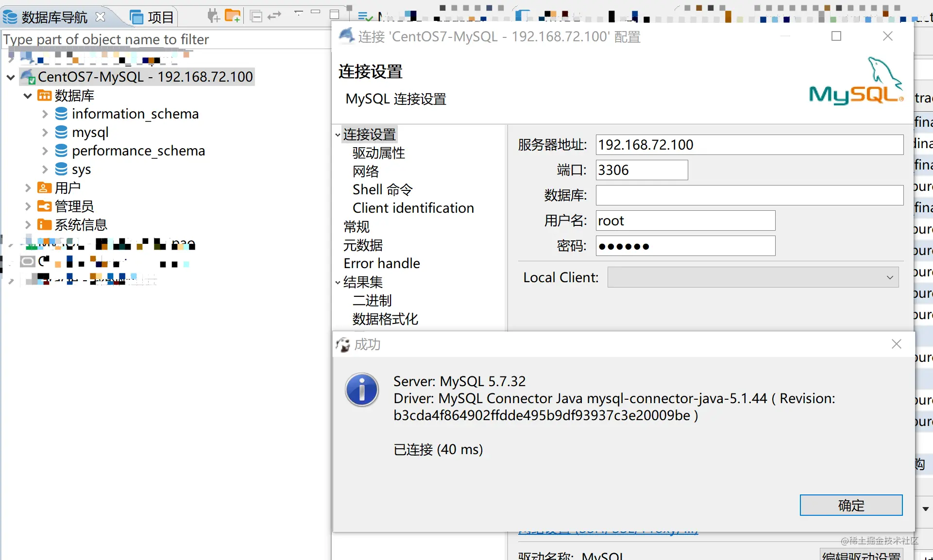Click the sys database icon
Image resolution: width=933 pixels, height=560 pixels.
61,169
